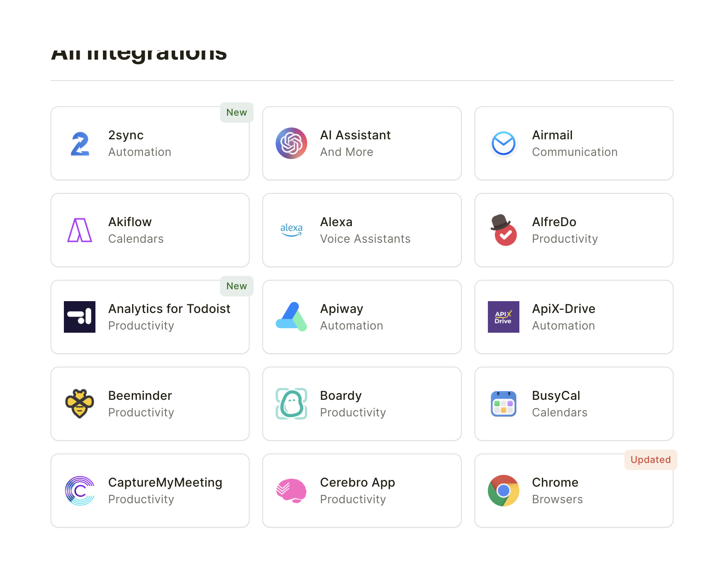Viewport: 728px width, 579px height.
Task: Click the AI Assistant swirl icon
Action: pos(291,144)
